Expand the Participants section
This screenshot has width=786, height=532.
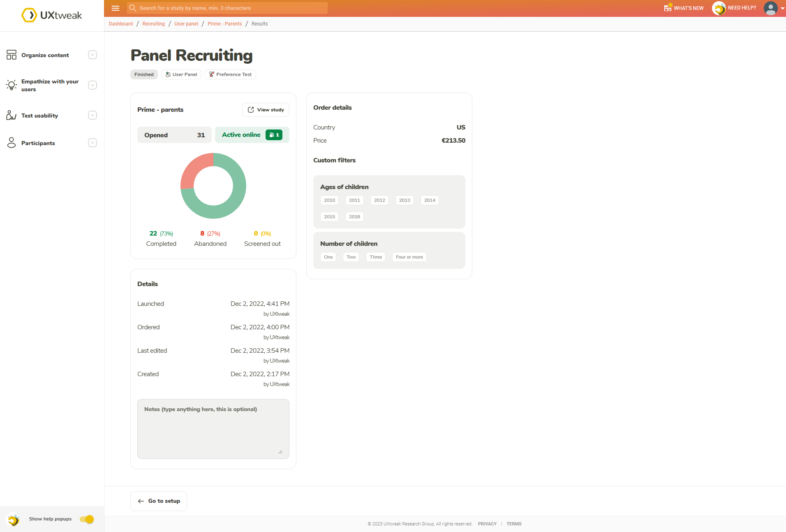(x=92, y=143)
